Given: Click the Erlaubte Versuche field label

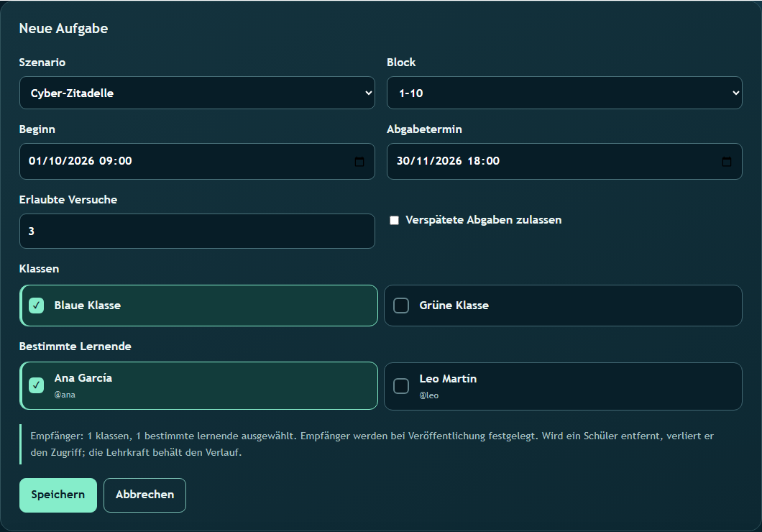Looking at the screenshot, I should click(x=68, y=200).
